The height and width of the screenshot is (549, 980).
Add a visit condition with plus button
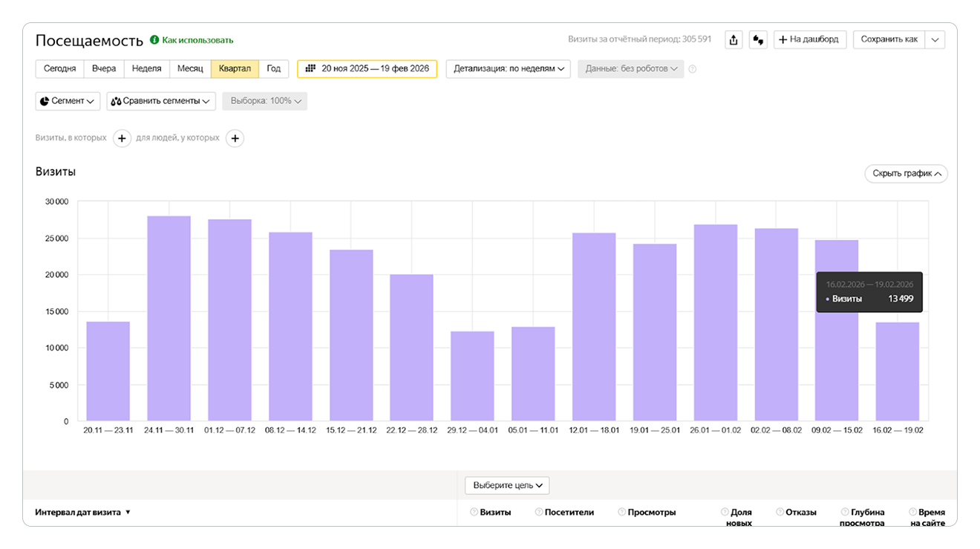point(122,138)
